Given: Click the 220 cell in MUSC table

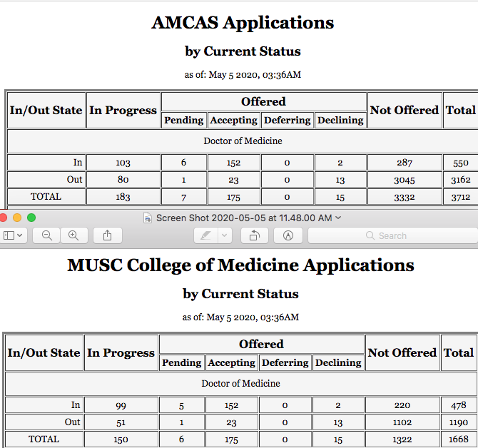Looking at the screenshot, I should pos(402,405).
